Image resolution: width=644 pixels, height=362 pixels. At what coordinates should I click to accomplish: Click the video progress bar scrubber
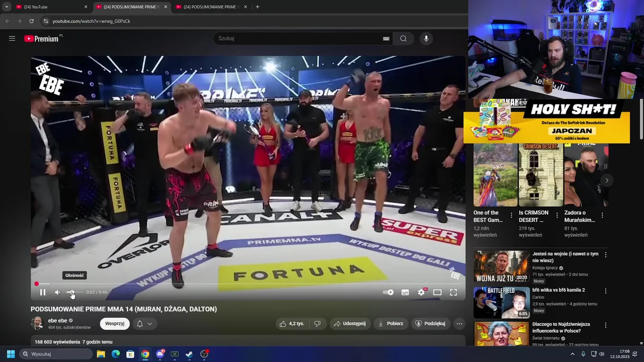pos(36,284)
